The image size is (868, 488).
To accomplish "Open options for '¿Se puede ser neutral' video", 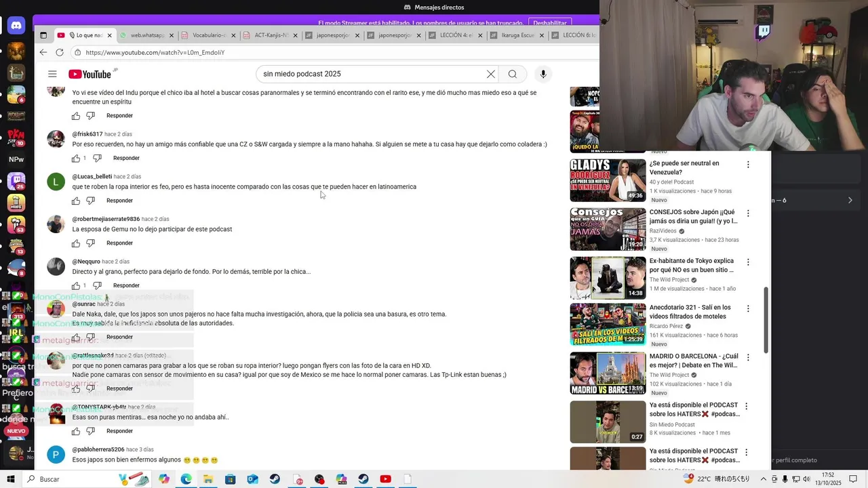I will (748, 165).
